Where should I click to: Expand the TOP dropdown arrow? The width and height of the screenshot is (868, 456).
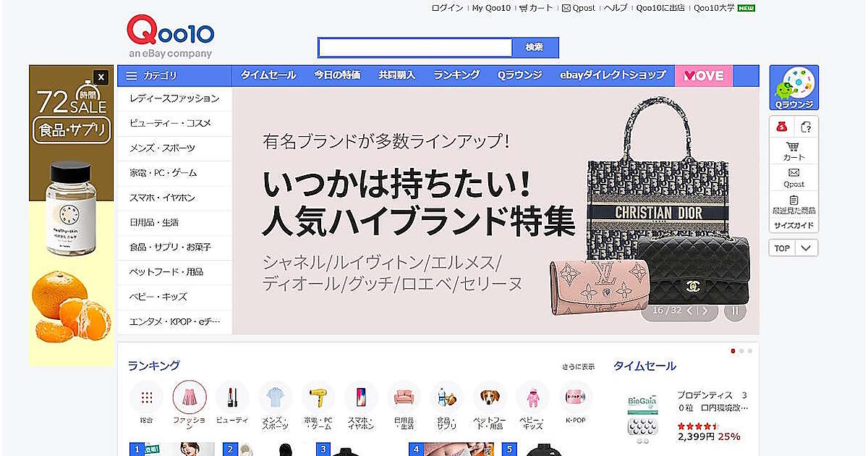point(807,248)
